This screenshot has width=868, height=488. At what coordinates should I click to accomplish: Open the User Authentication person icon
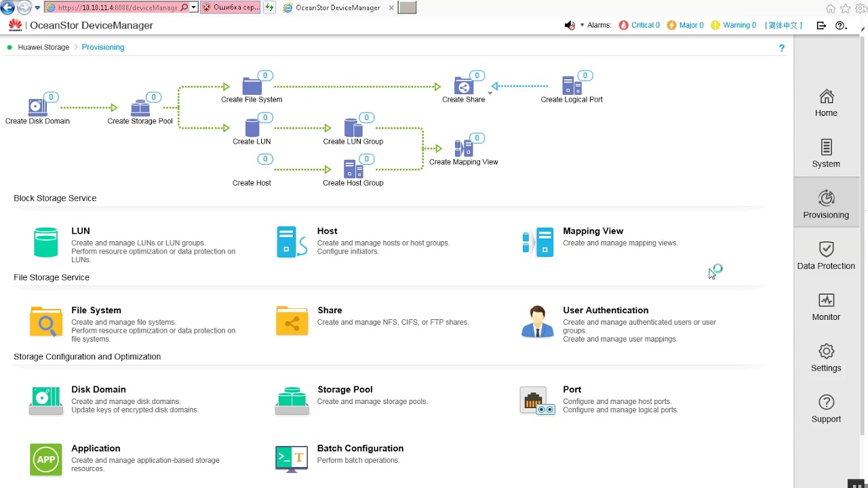[538, 321]
